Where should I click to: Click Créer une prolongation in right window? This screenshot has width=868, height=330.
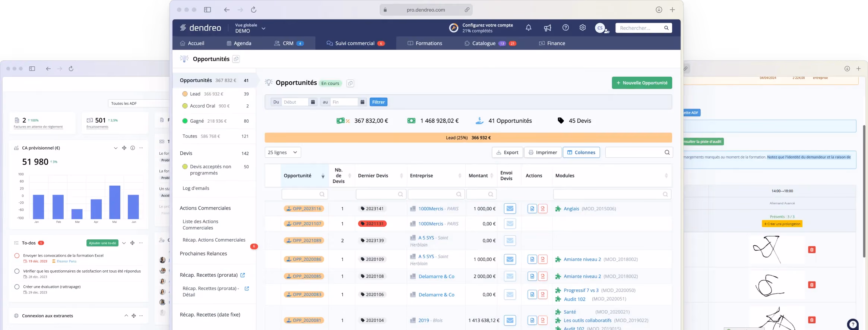(x=782, y=224)
